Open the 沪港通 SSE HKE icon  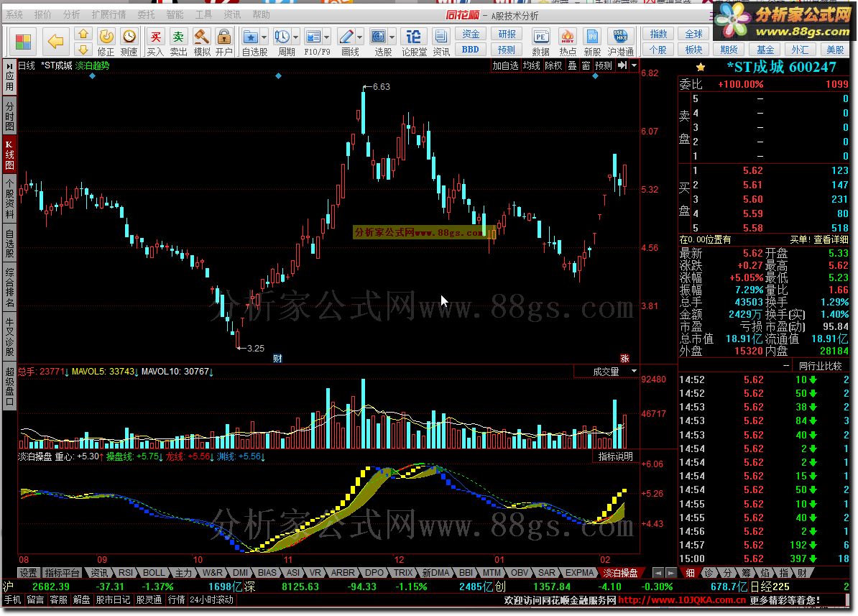(621, 42)
